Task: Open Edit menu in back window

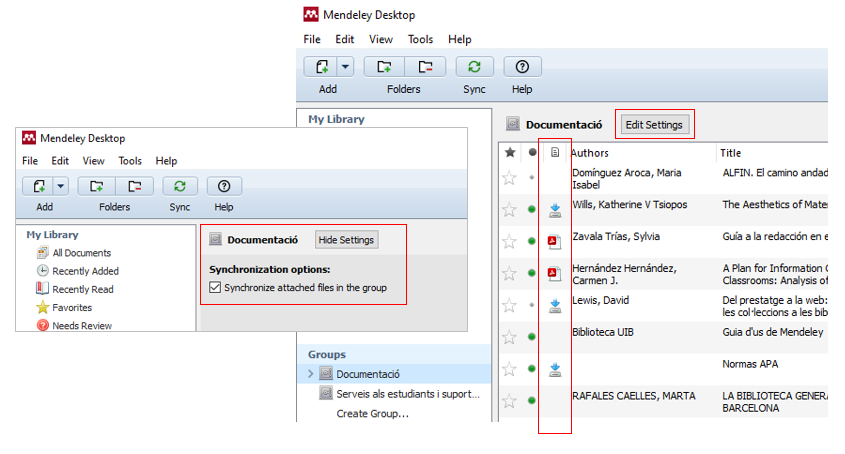Action: tap(344, 39)
